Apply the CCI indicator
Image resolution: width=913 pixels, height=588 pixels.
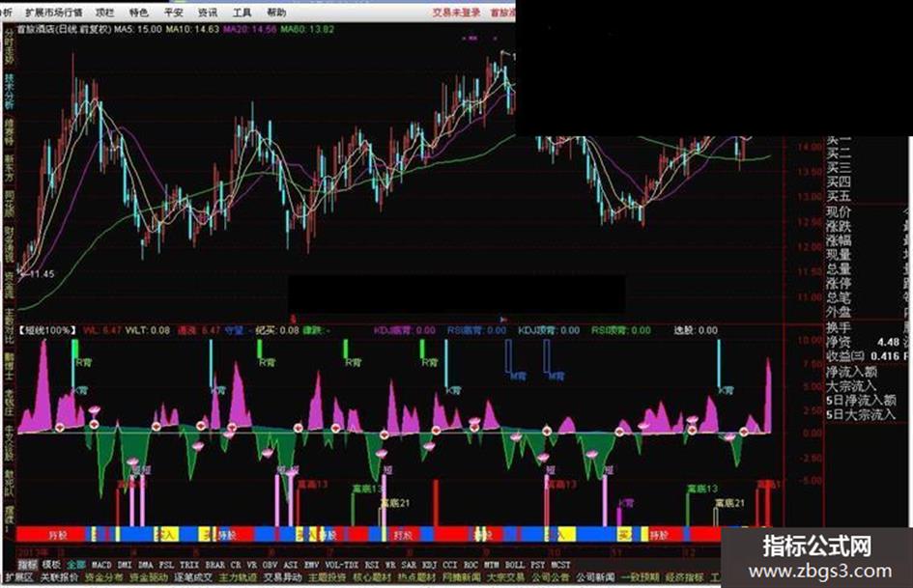pos(450,565)
